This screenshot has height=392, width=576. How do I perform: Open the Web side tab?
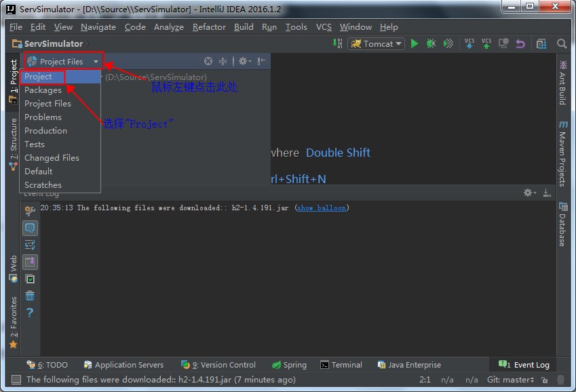13,269
